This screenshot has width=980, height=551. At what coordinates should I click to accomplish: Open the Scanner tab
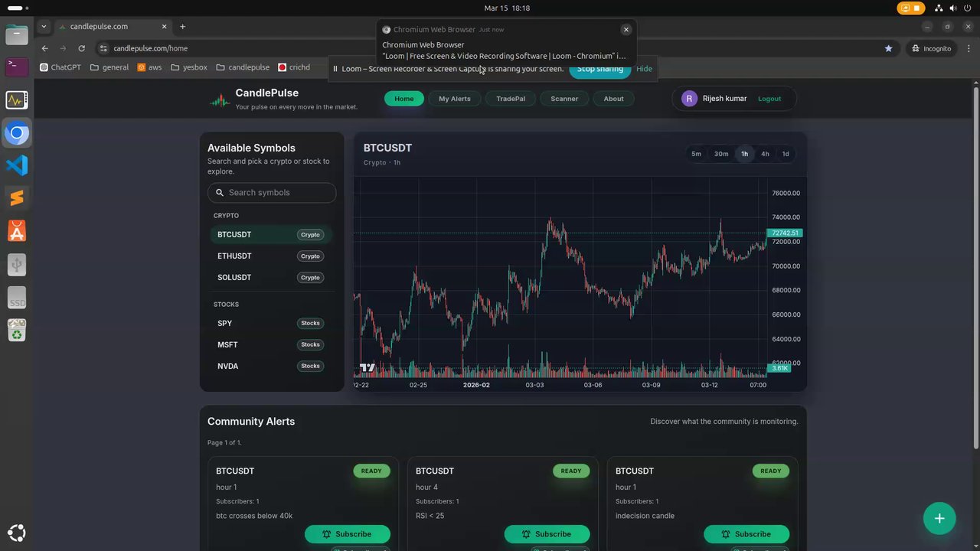coord(564,99)
